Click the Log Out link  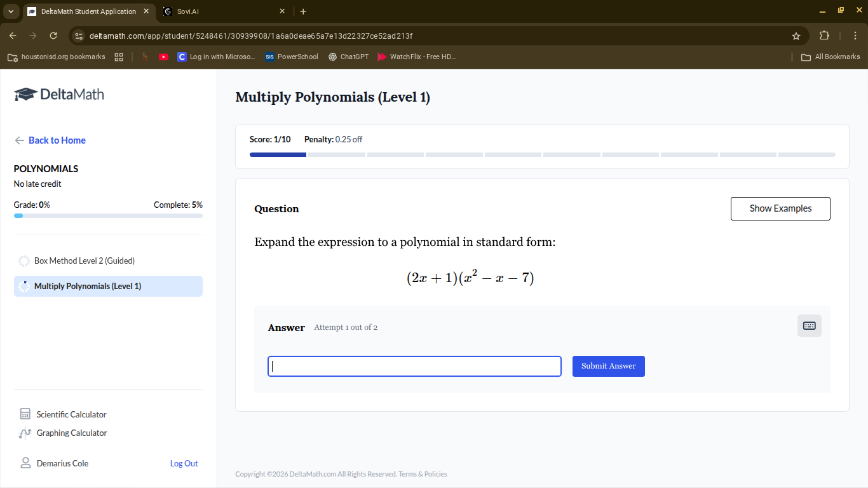point(184,463)
